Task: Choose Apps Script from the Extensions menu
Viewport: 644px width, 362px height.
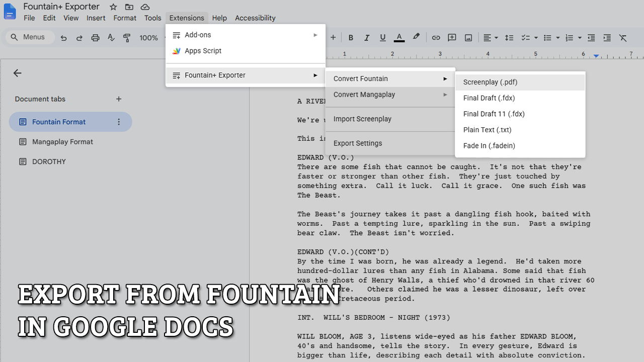Action: click(x=246, y=51)
